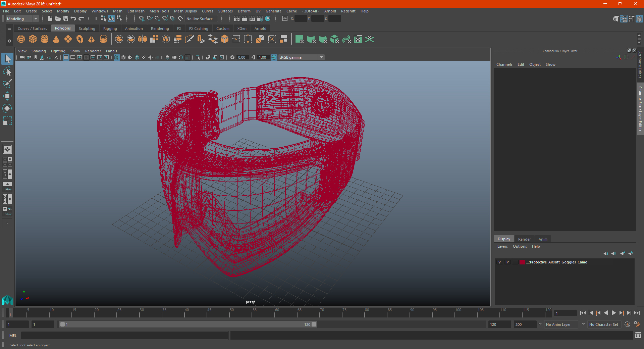Create a polygon cube from the shelf
Image resolution: width=644 pixels, height=349 pixels.
(x=33, y=39)
